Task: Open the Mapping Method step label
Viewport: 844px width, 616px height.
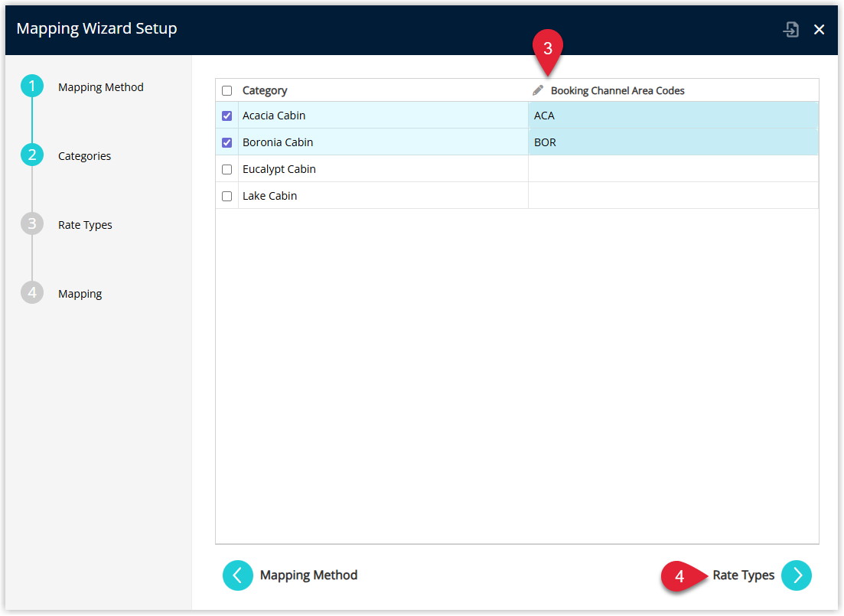Action: [x=101, y=86]
